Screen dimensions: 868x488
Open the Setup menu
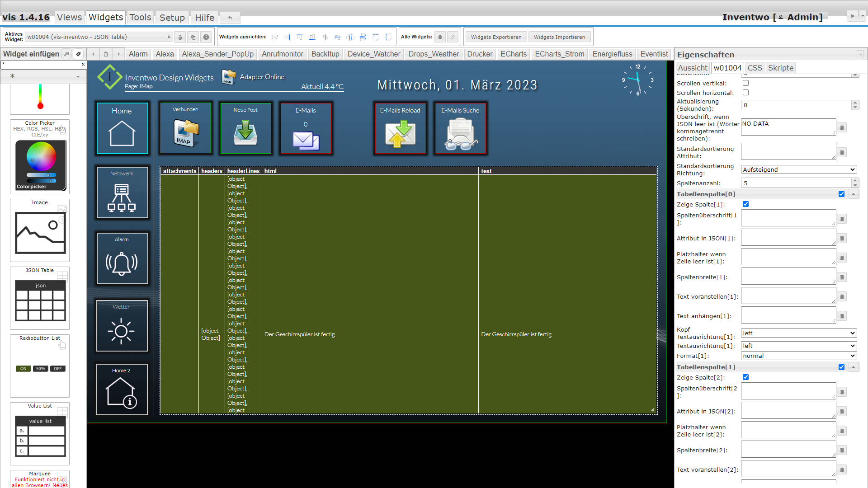point(172,18)
